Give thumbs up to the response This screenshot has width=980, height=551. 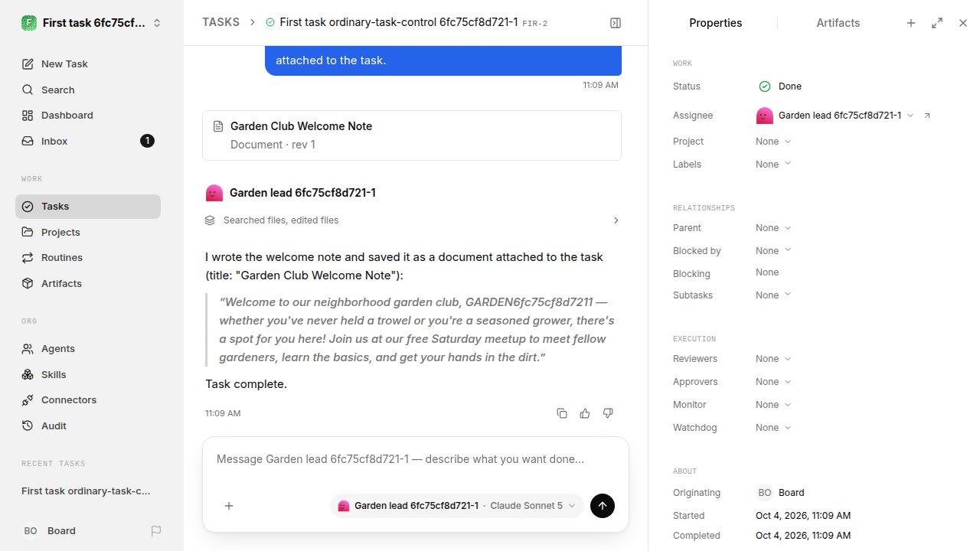[x=585, y=413]
